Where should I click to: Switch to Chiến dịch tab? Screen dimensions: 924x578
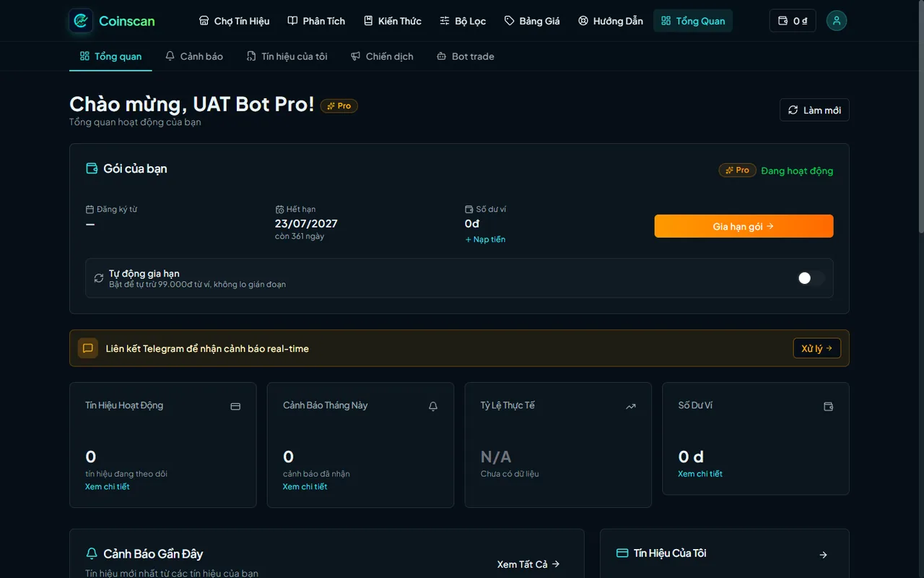(382, 56)
